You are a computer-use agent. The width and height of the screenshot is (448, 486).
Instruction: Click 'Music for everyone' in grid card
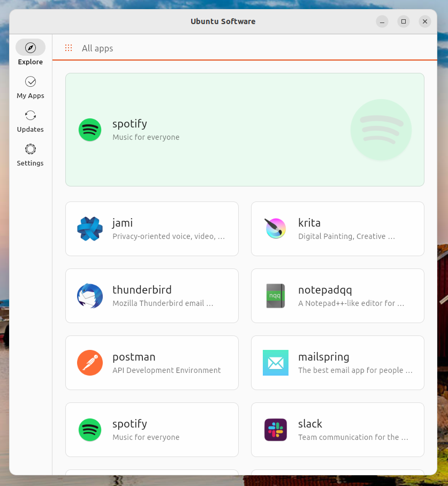[x=146, y=437]
